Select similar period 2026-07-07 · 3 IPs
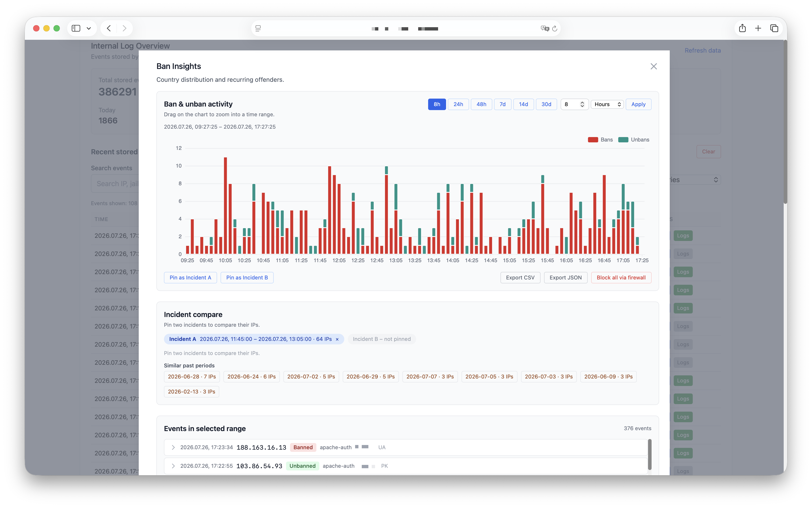 tap(430, 377)
